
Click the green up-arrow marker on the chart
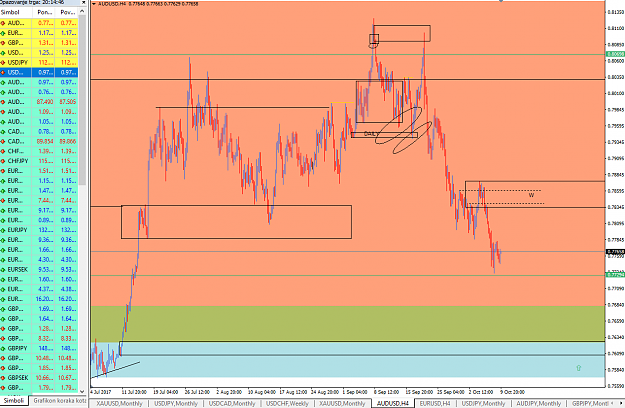pos(578,368)
